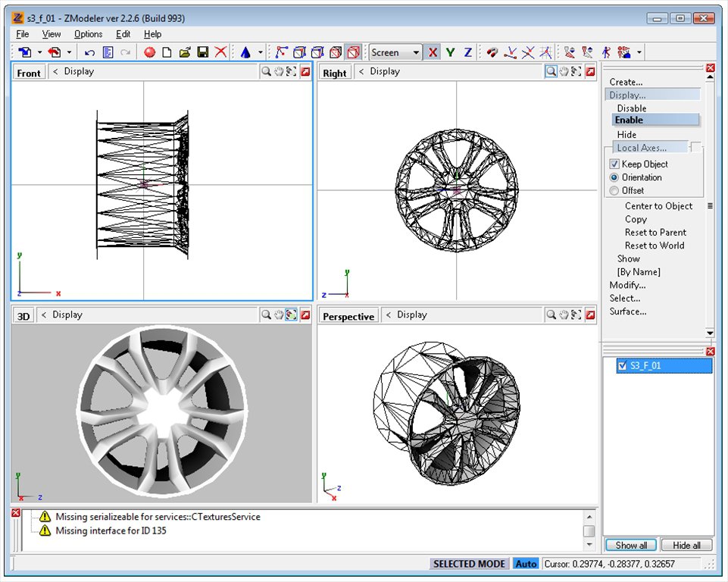Toggle the Auto status indicator
The height and width of the screenshot is (582, 728).
526,564
